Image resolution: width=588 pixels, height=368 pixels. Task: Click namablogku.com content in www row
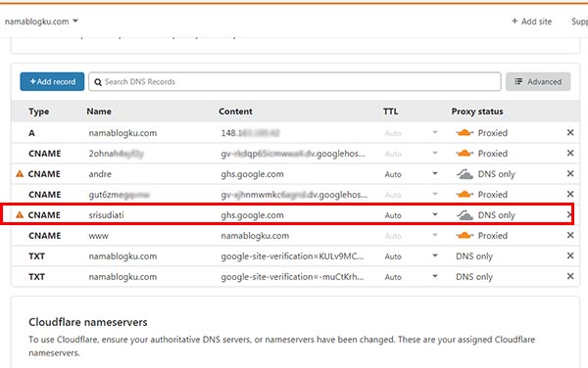(x=255, y=236)
